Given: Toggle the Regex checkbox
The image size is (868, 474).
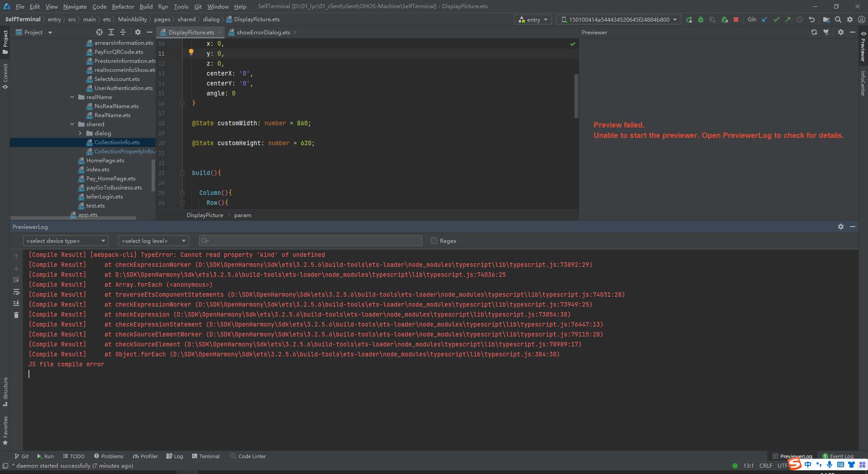Looking at the screenshot, I should [434, 241].
